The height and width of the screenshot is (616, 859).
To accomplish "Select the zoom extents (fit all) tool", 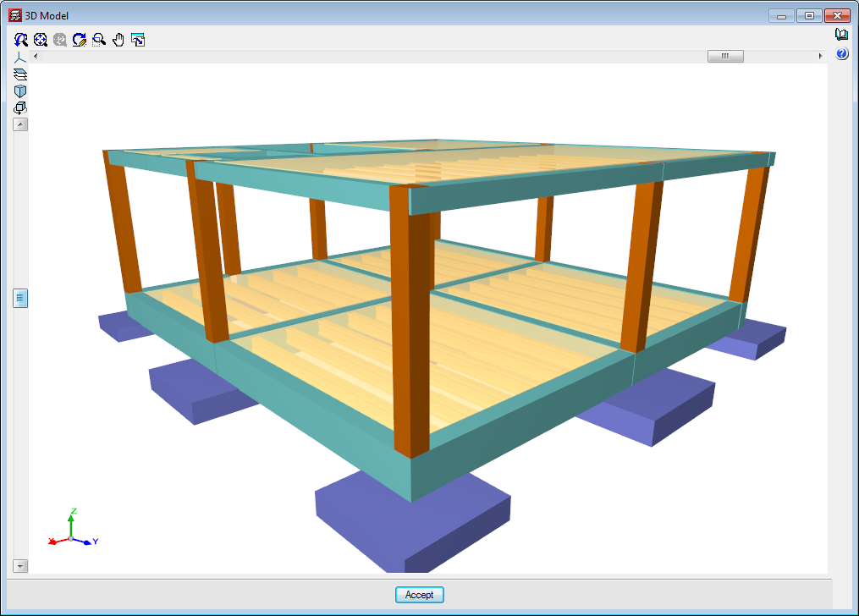I will 41,40.
